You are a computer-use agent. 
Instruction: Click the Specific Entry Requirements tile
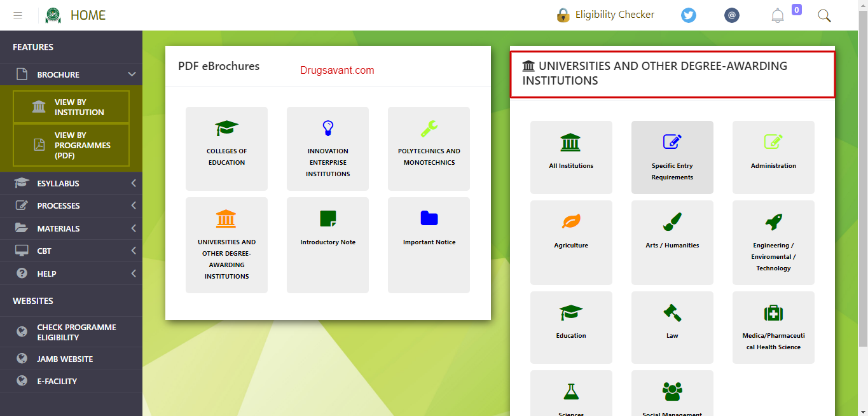[672, 157]
